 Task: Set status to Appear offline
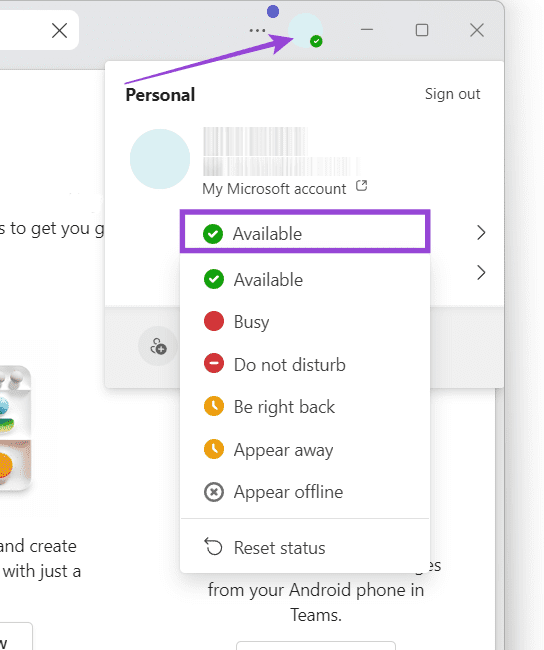(x=305, y=492)
